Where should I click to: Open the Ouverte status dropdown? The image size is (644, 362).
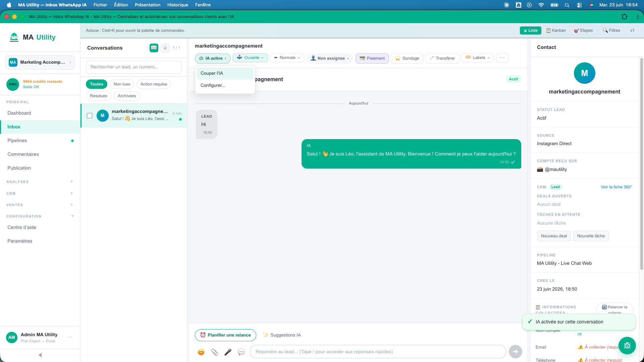250,58
